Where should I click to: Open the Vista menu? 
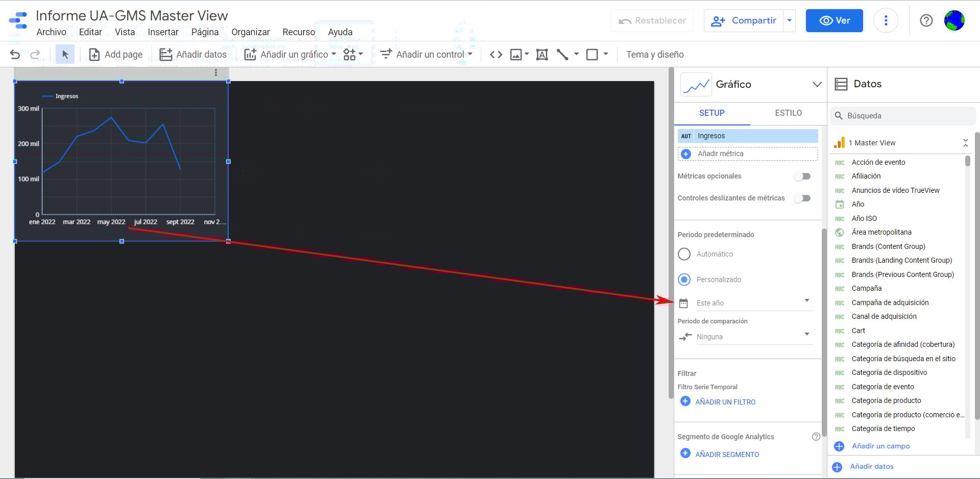[x=125, y=32]
